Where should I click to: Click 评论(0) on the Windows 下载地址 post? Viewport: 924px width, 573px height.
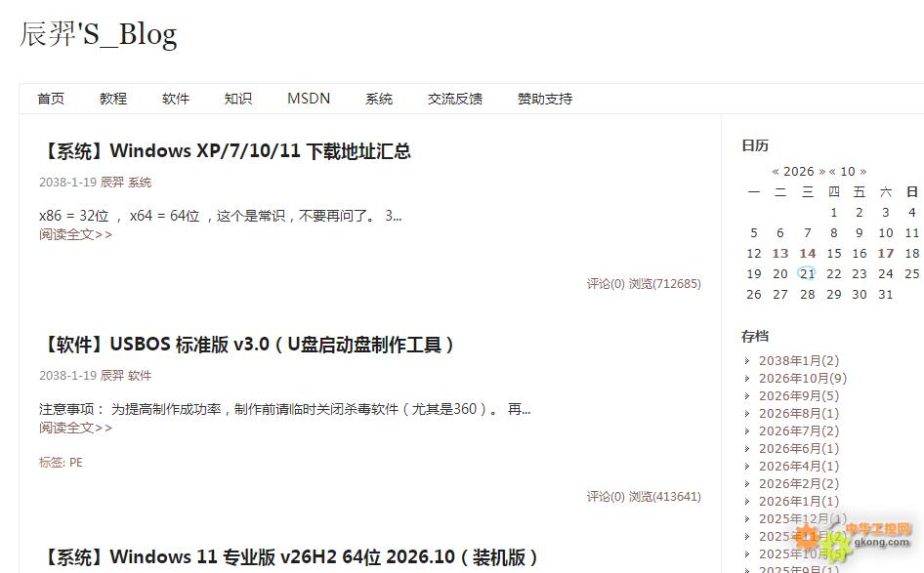[x=606, y=284]
